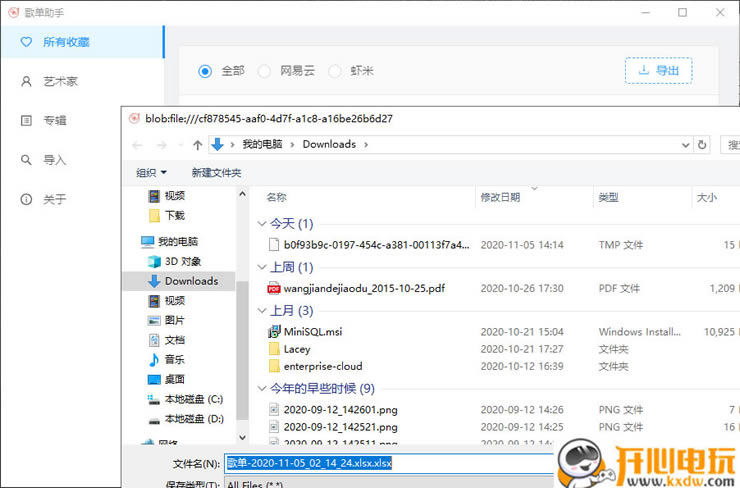Collapse the 上周 (1) group

click(x=261, y=267)
